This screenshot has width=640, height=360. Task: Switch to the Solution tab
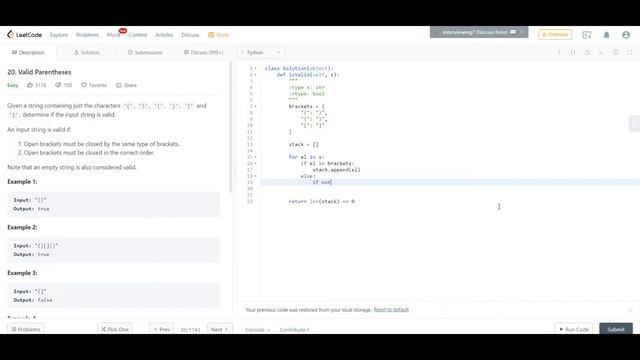[87, 52]
